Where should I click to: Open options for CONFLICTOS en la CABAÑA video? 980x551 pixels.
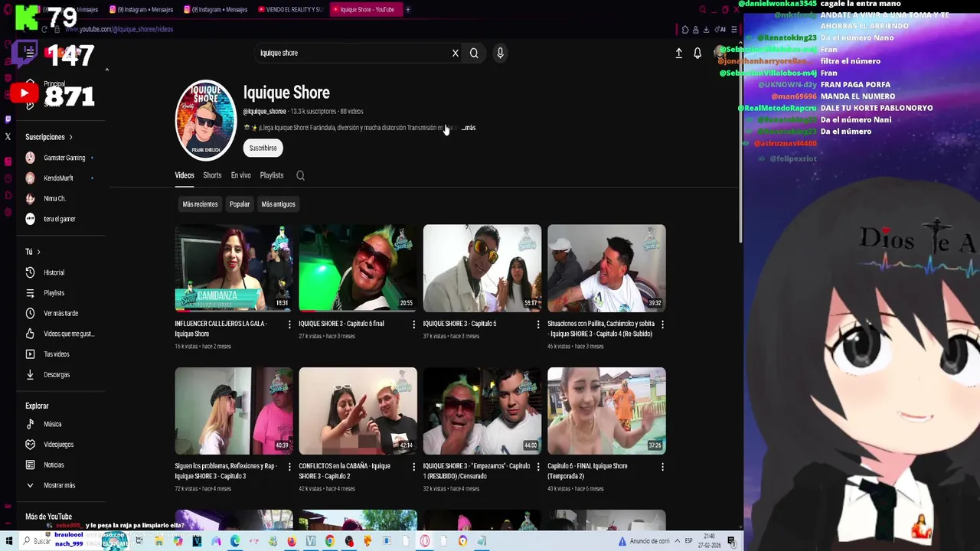click(414, 467)
